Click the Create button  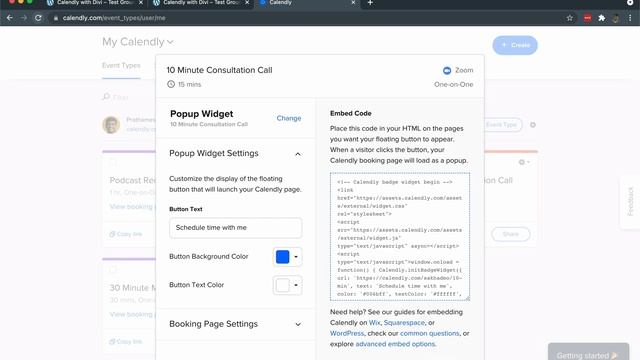point(515,45)
